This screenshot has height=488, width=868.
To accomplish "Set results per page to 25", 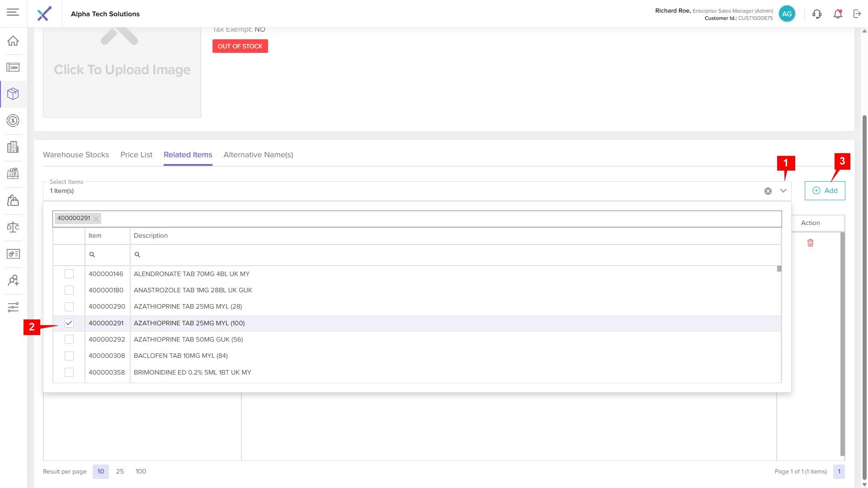I will click(120, 471).
